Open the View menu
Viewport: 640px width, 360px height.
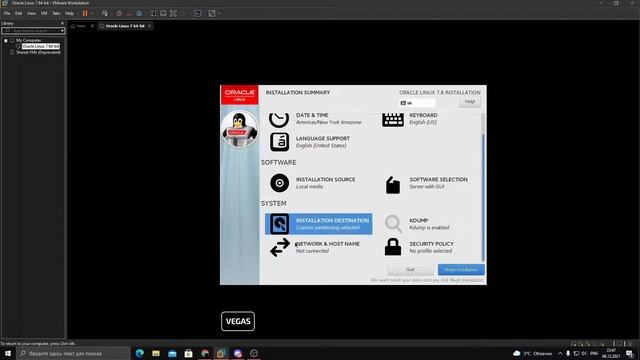pos(31,13)
